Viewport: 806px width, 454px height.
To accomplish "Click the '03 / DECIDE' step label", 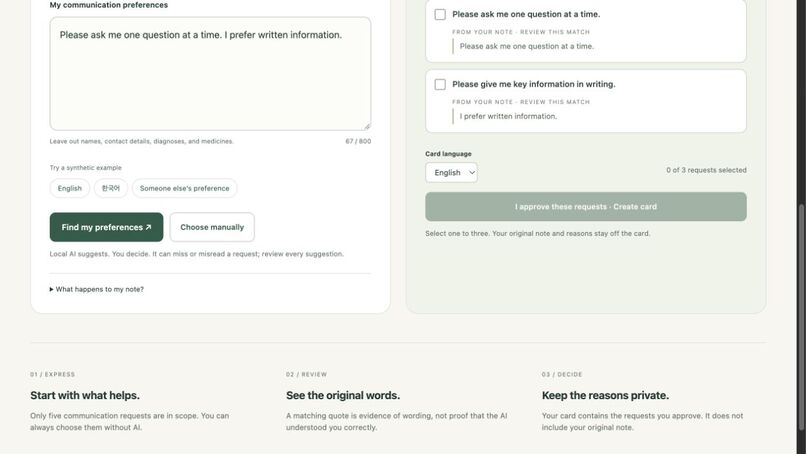I will tap(562, 374).
